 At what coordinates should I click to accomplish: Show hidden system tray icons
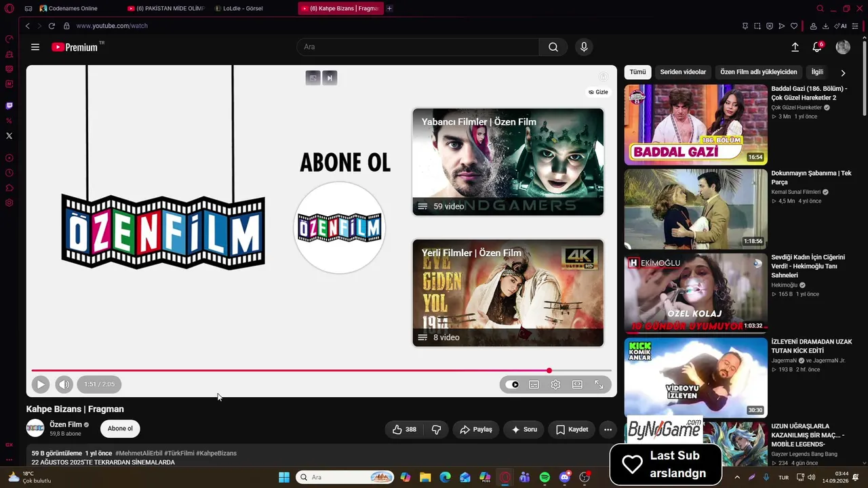point(737,477)
